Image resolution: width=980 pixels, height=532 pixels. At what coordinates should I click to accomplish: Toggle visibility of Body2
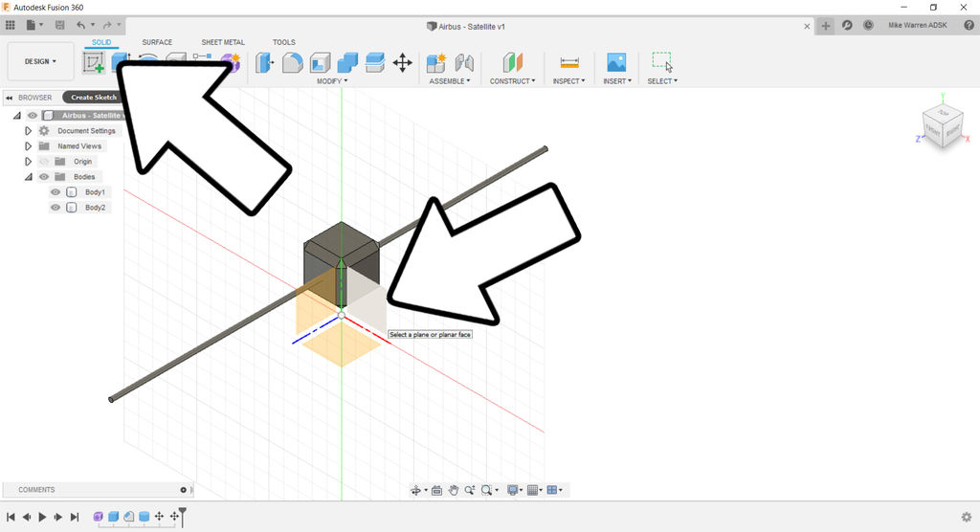(x=56, y=208)
